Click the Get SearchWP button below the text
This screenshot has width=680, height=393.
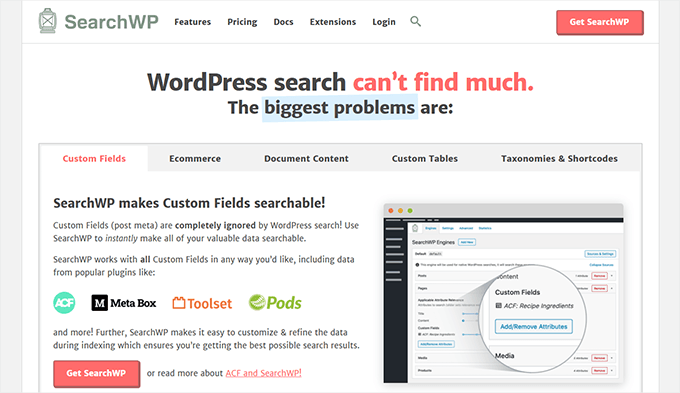96,373
